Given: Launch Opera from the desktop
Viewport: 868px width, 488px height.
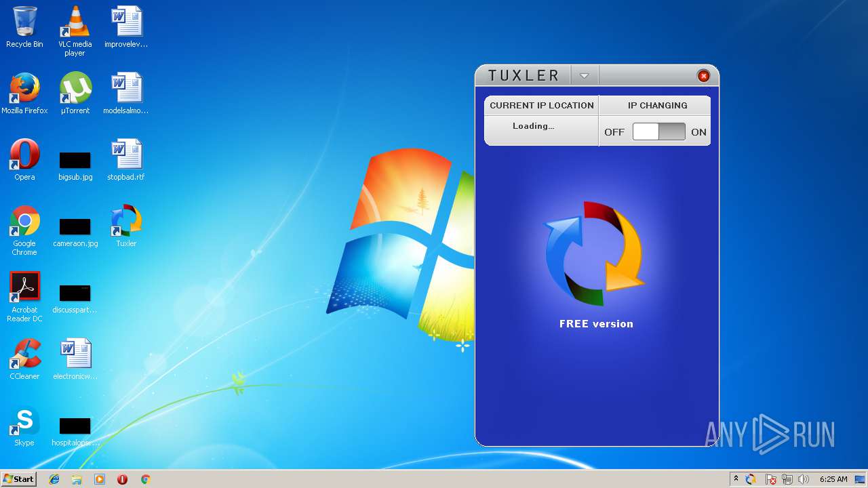Looking at the screenshot, I should point(24,160).
